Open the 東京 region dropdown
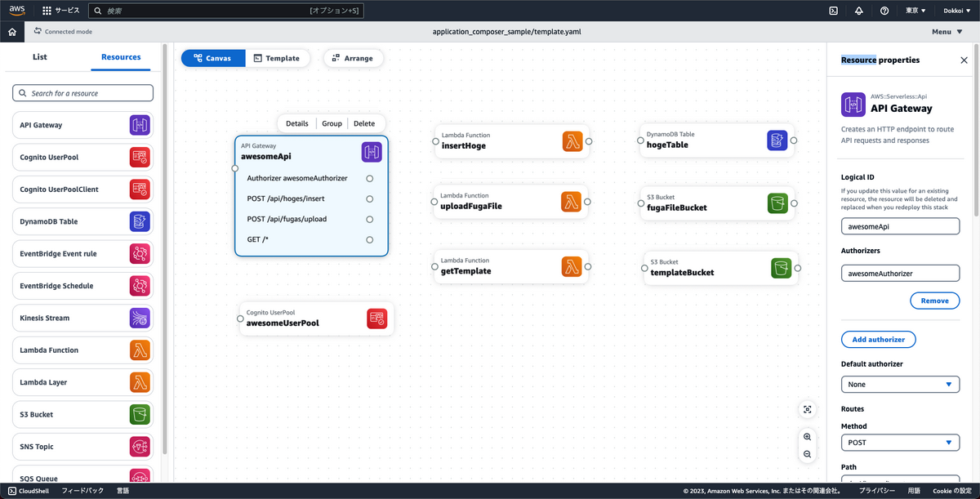 click(915, 11)
